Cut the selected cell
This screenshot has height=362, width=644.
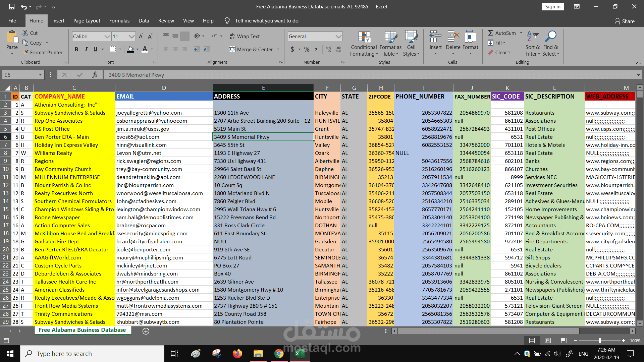(30, 33)
